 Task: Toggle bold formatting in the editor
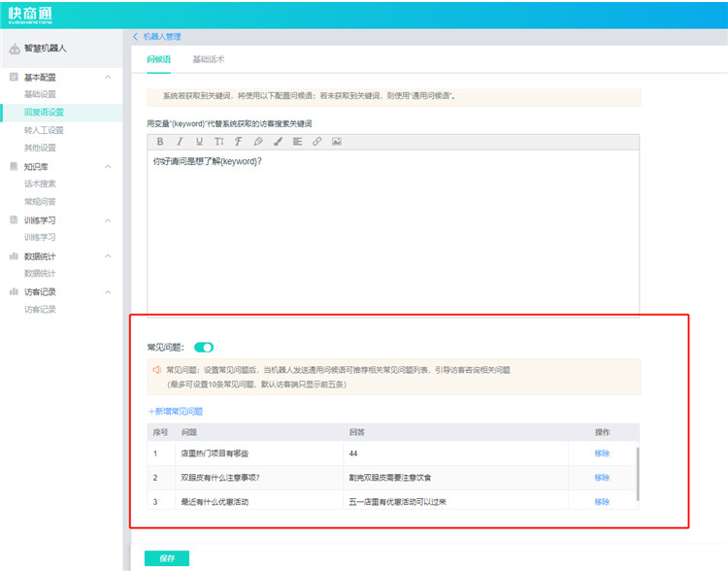(160, 142)
